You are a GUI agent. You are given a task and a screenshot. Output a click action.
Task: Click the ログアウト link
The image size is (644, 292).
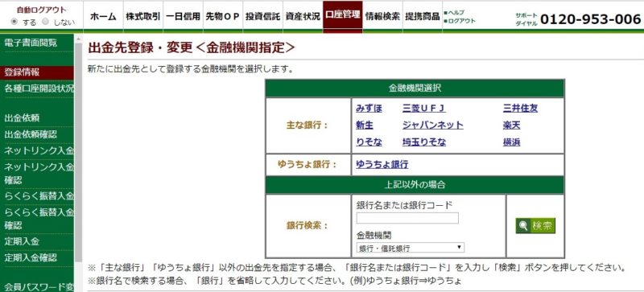tap(461, 21)
